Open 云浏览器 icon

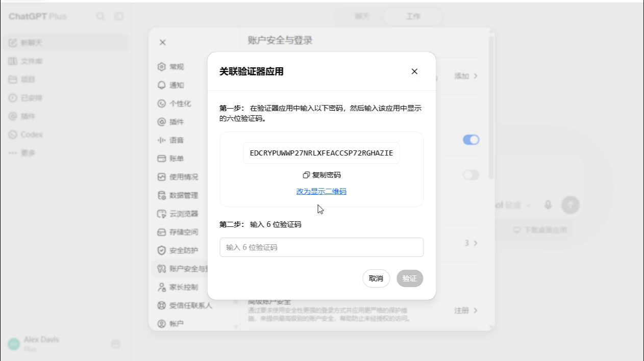(x=162, y=214)
